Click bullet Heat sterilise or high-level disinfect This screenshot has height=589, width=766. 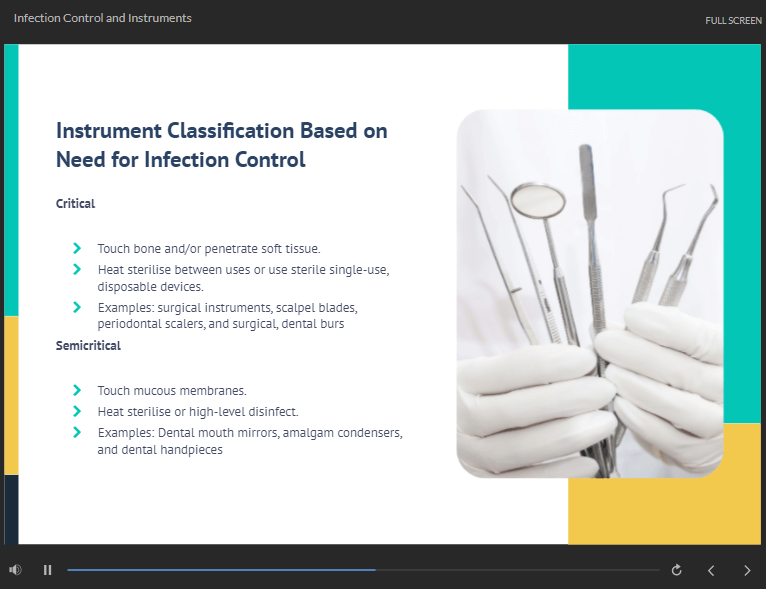point(198,412)
